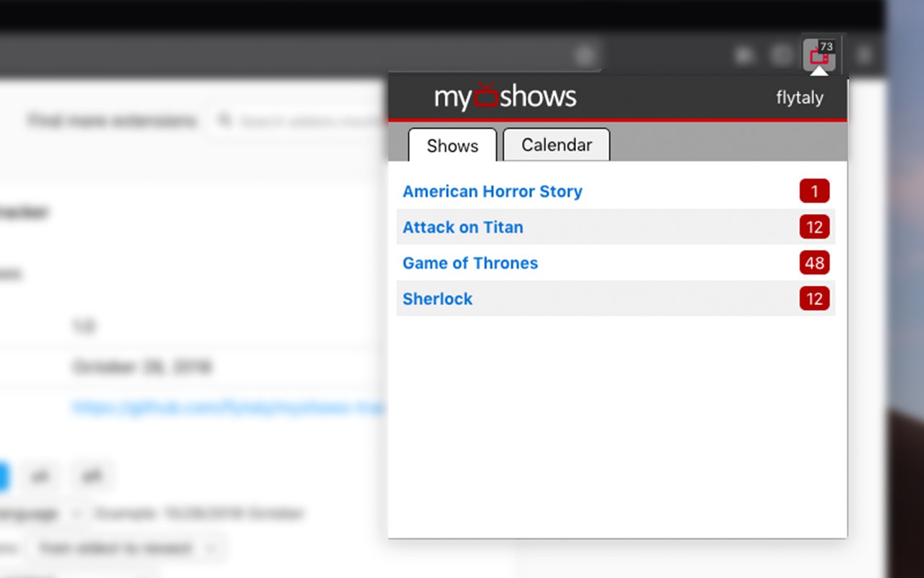Open the American Horror Story show
Image resolution: width=924 pixels, height=578 pixels.
point(492,191)
